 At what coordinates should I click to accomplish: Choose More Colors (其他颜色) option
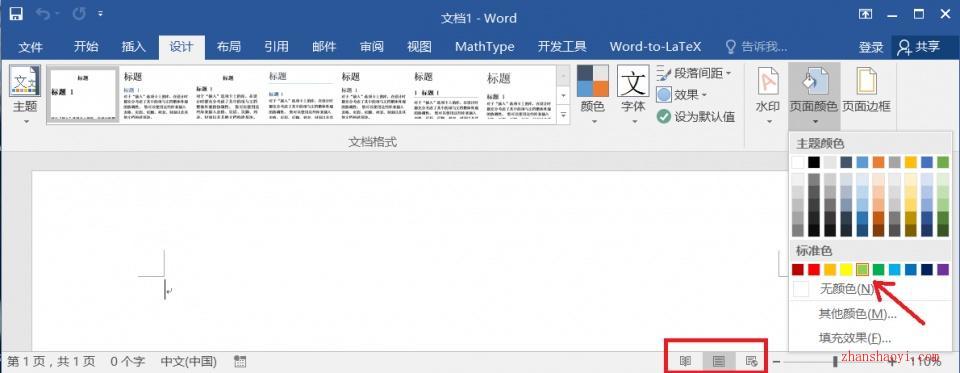pyautogui.click(x=857, y=314)
